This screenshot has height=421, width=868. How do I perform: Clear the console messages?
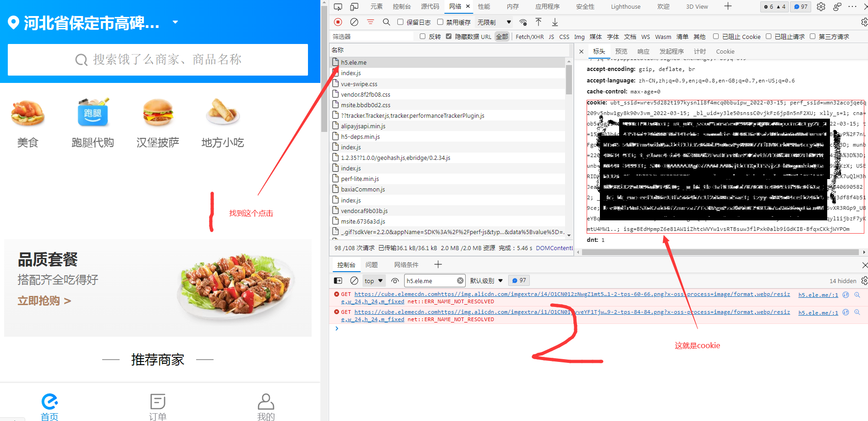(x=354, y=280)
